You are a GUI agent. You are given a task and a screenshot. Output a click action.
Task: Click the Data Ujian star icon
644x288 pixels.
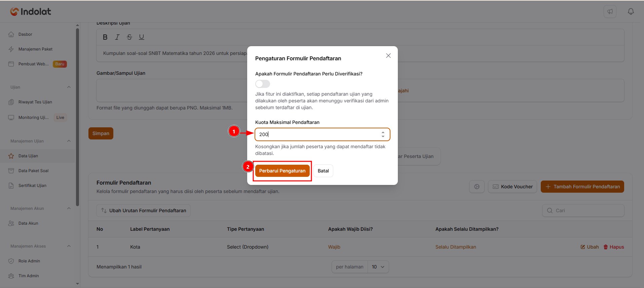(x=11, y=156)
